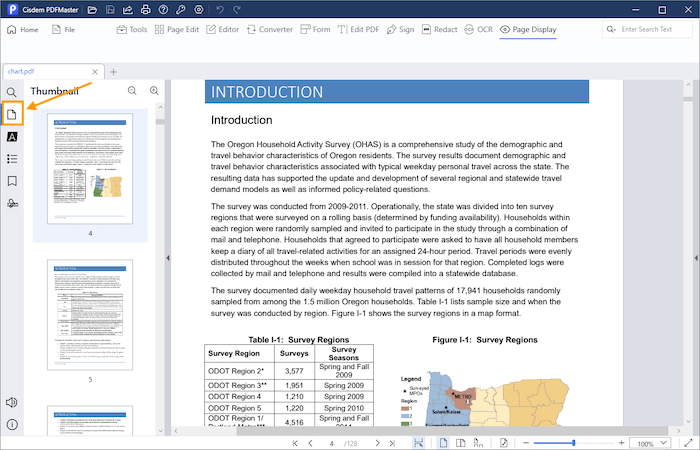
Task: Open the search options dropdown in search box
Action: pos(611,29)
